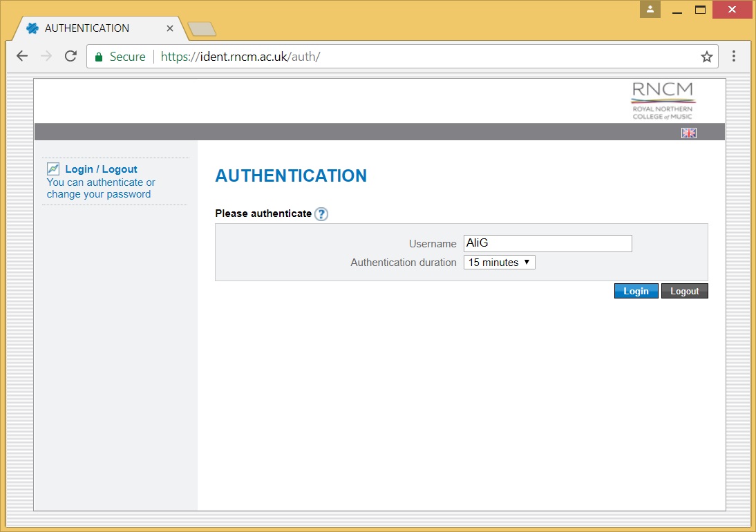This screenshot has width=756, height=532.
Task: Go back using the back arrow
Action: coord(21,56)
